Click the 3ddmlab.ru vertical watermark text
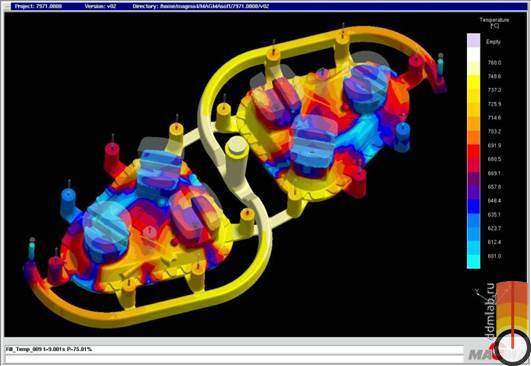This screenshot has height=366, width=531. pos(490,311)
